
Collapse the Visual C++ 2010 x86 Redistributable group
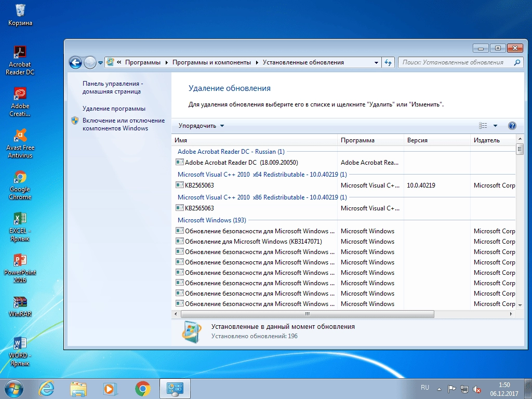point(262,197)
